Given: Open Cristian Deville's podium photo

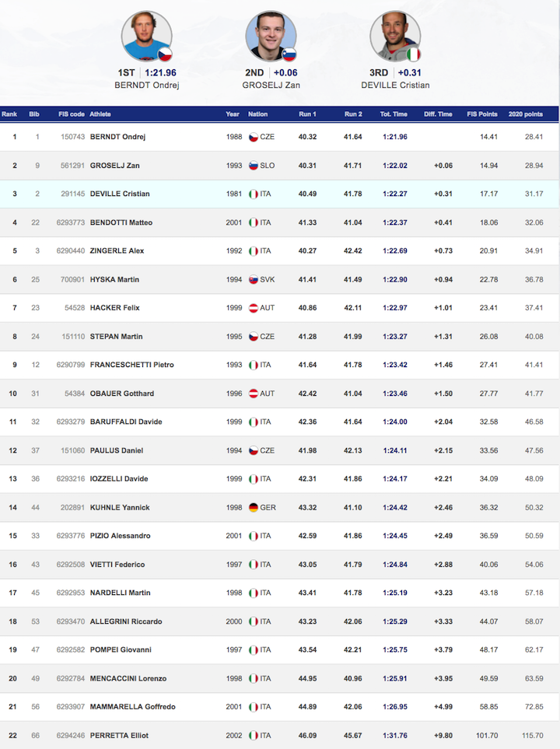Looking at the screenshot, I should (x=395, y=37).
